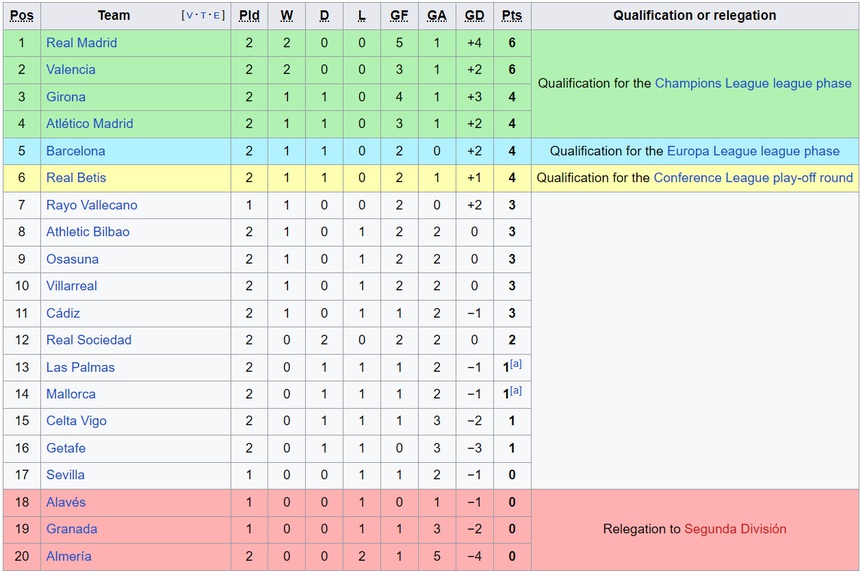The width and height of the screenshot is (860, 571).
Task: Click the Segunda División link
Action: coord(735,529)
